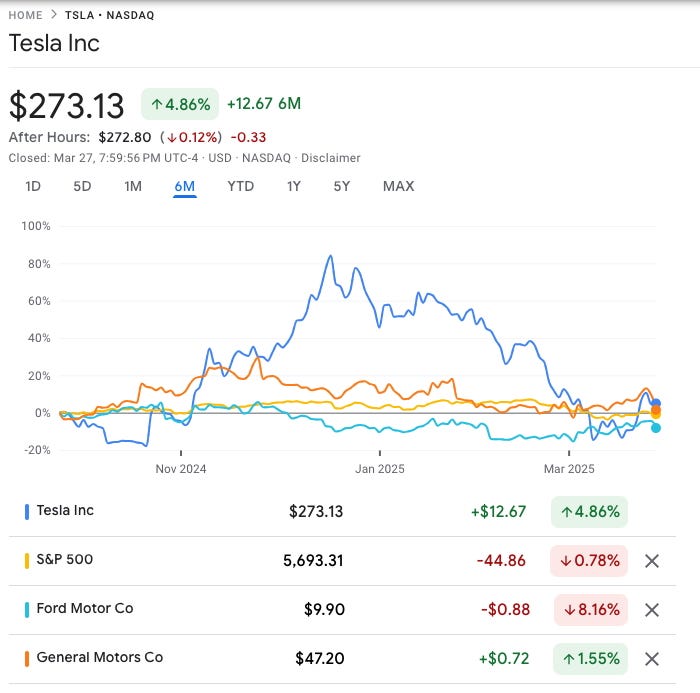The width and height of the screenshot is (700, 693).
Task: Switch chart to MAX range
Action: (399, 186)
